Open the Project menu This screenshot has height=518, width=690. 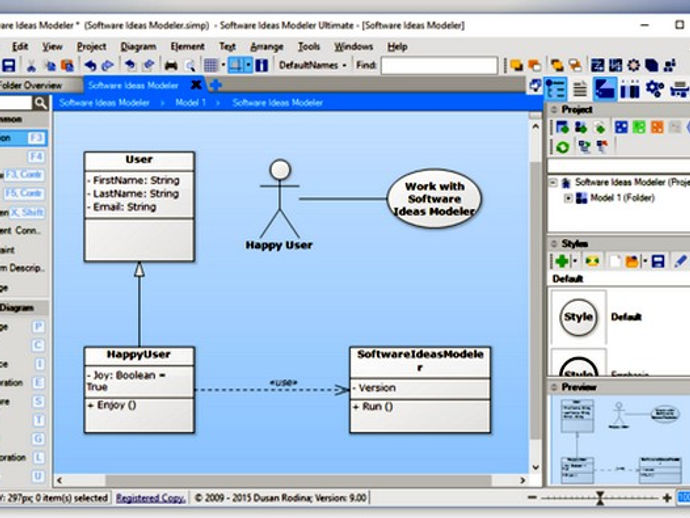click(92, 47)
